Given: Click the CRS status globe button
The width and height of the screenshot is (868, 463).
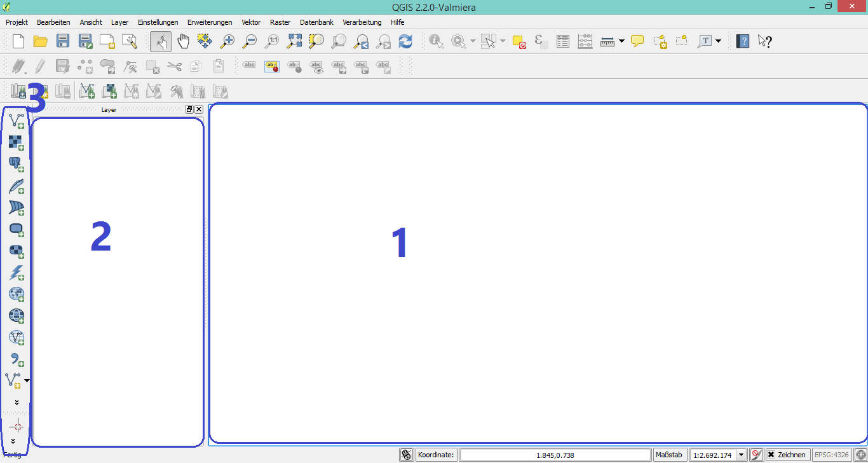Looking at the screenshot, I should coord(860,455).
